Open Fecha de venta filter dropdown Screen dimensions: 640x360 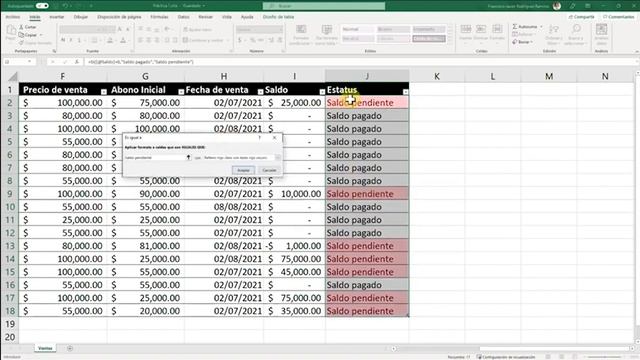[260, 92]
